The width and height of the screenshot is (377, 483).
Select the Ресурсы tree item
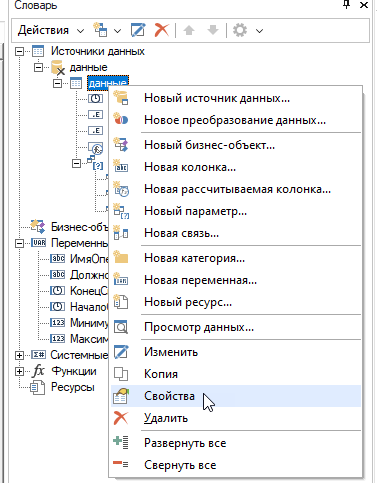click(x=73, y=387)
